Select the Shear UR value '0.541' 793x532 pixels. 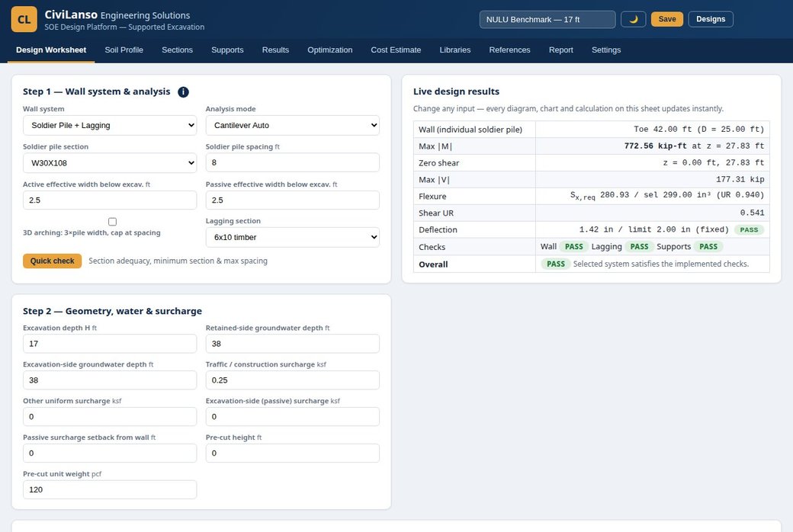coord(752,213)
